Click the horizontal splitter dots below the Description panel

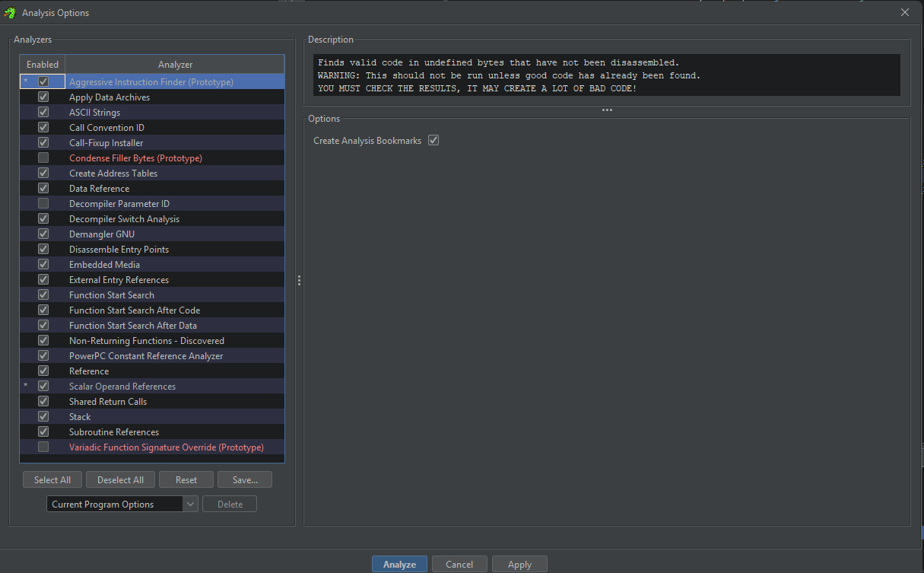click(607, 110)
